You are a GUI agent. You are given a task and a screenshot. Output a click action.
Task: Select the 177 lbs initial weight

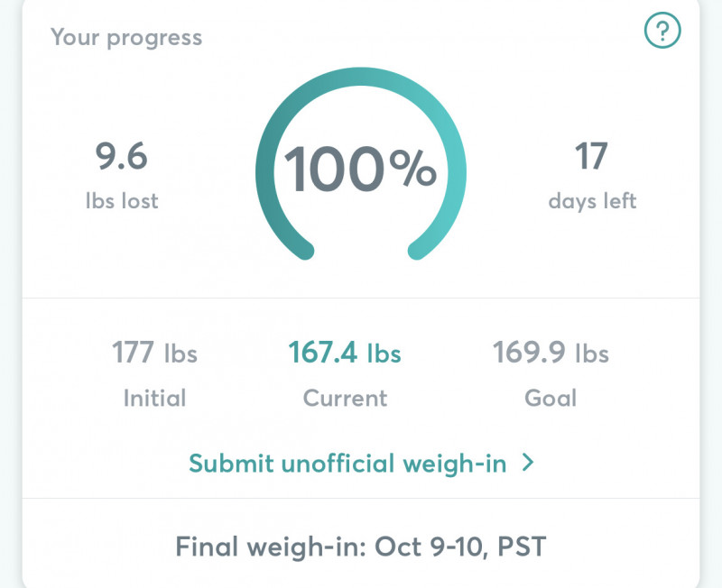point(154,353)
